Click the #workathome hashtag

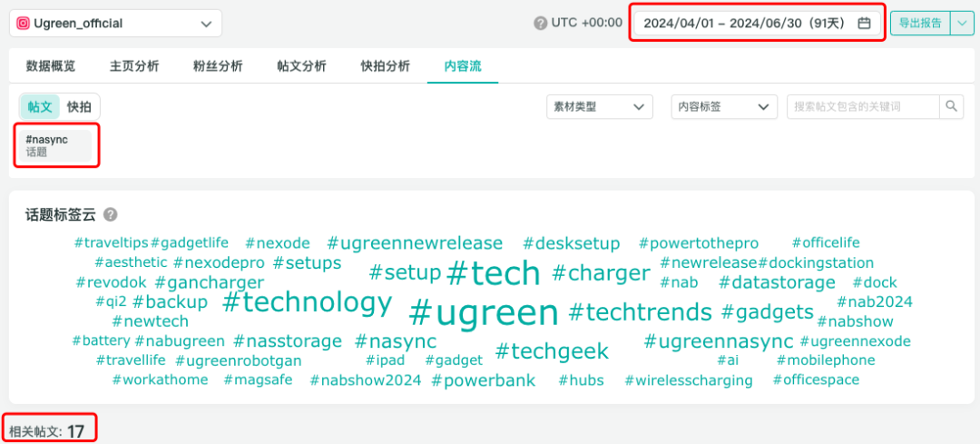coord(160,380)
